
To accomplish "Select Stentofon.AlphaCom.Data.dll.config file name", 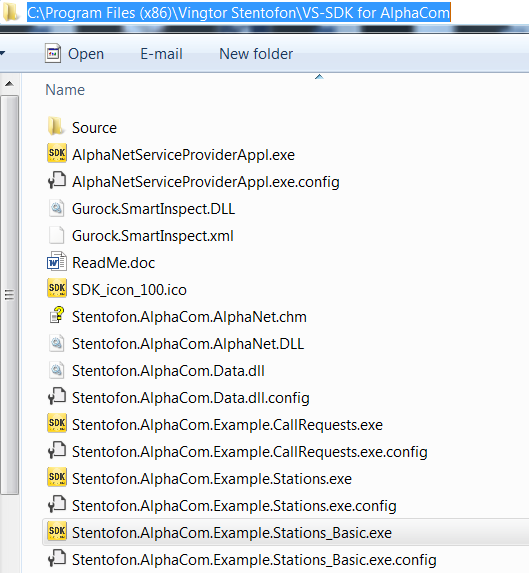I will pyautogui.click(x=191, y=398).
